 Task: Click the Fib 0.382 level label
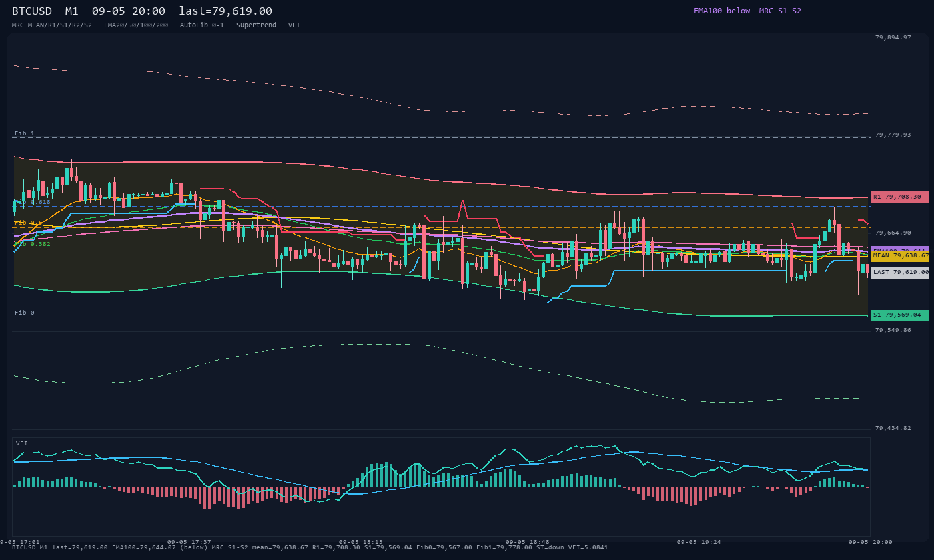point(32,244)
